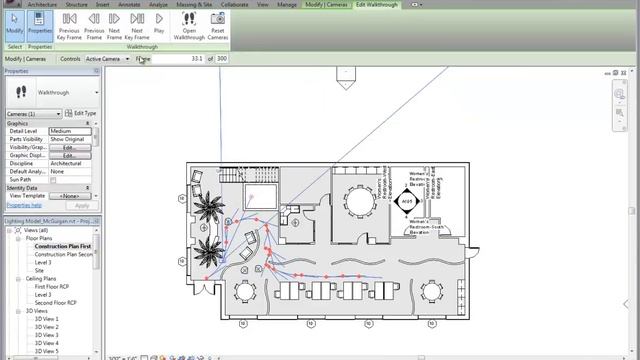
Task: Collapse the 3D Views tree node
Action: (18, 311)
